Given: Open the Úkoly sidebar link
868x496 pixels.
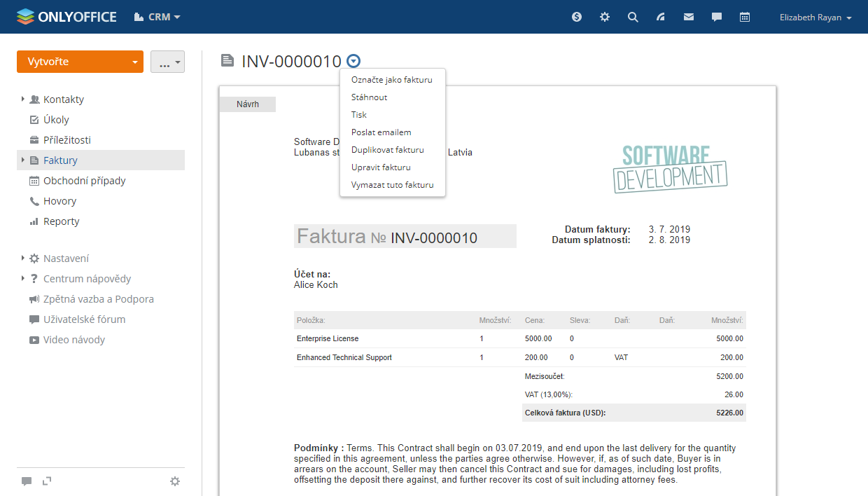Looking at the screenshot, I should click(x=56, y=120).
